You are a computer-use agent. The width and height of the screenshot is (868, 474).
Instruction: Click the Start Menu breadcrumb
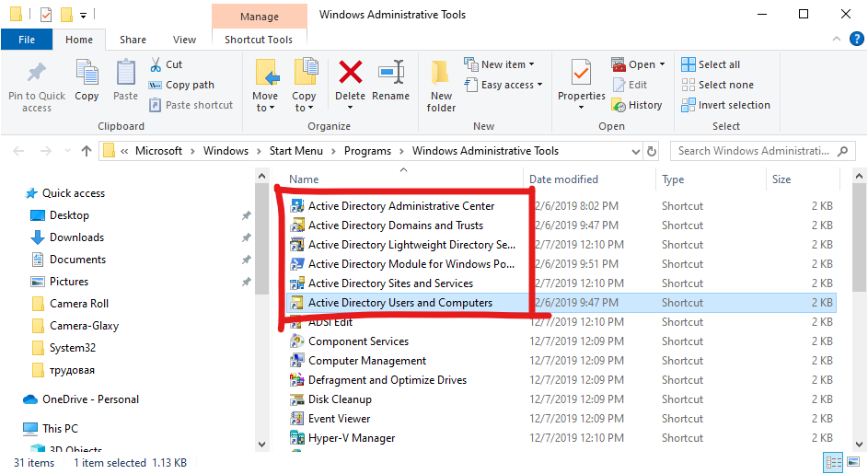(x=296, y=151)
